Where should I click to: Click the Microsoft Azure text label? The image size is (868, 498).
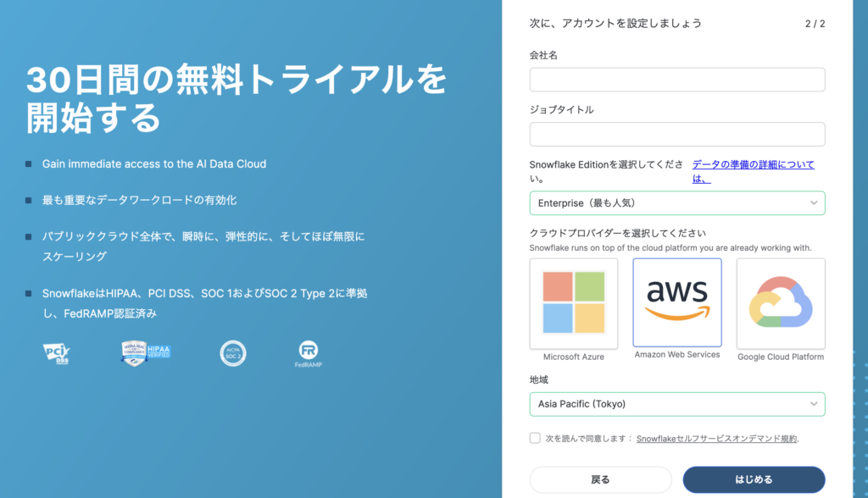click(x=574, y=357)
